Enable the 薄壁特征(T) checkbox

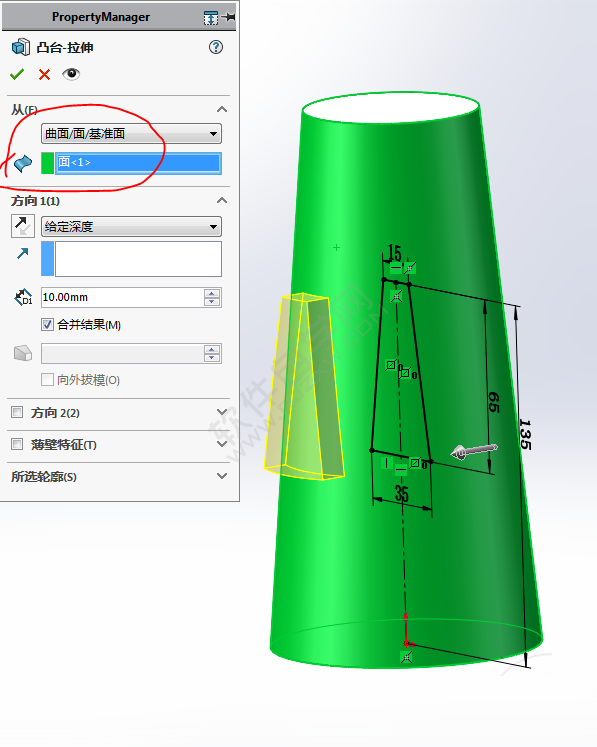tap(17, 444)
